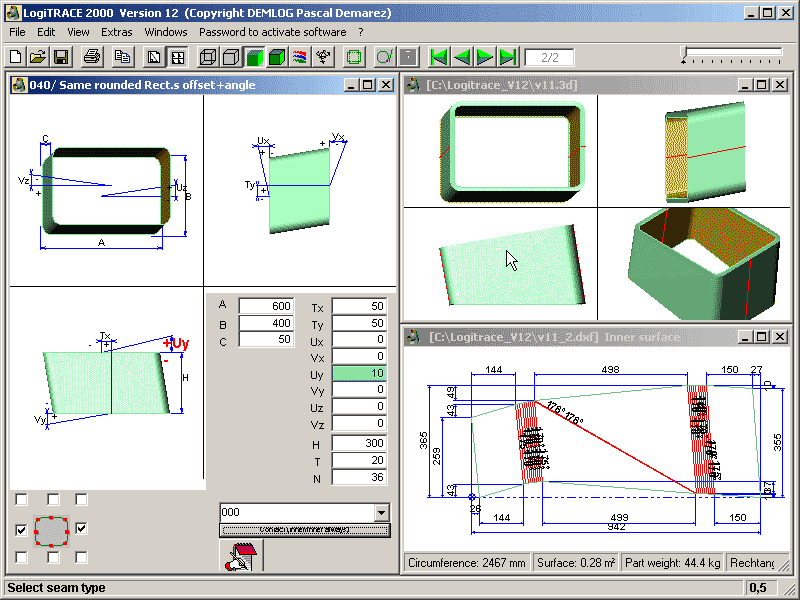Create a new file with the blank page icon

pos(16,57)
